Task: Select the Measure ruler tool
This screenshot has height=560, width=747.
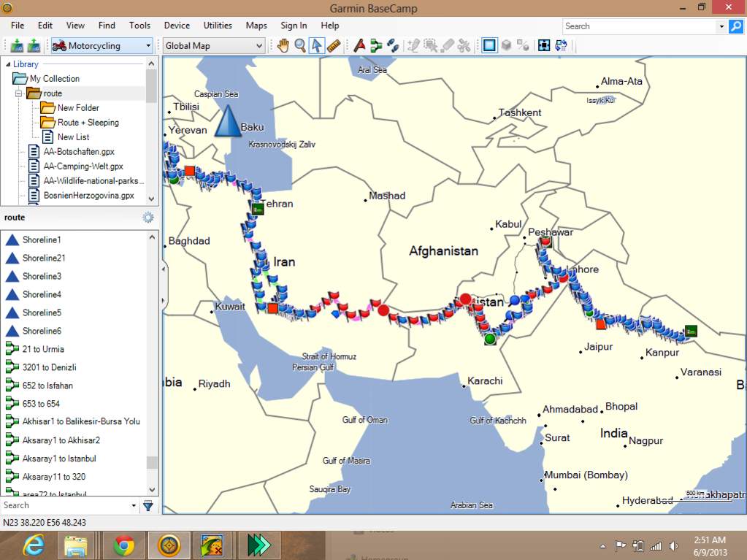Action: pos(334,46)
